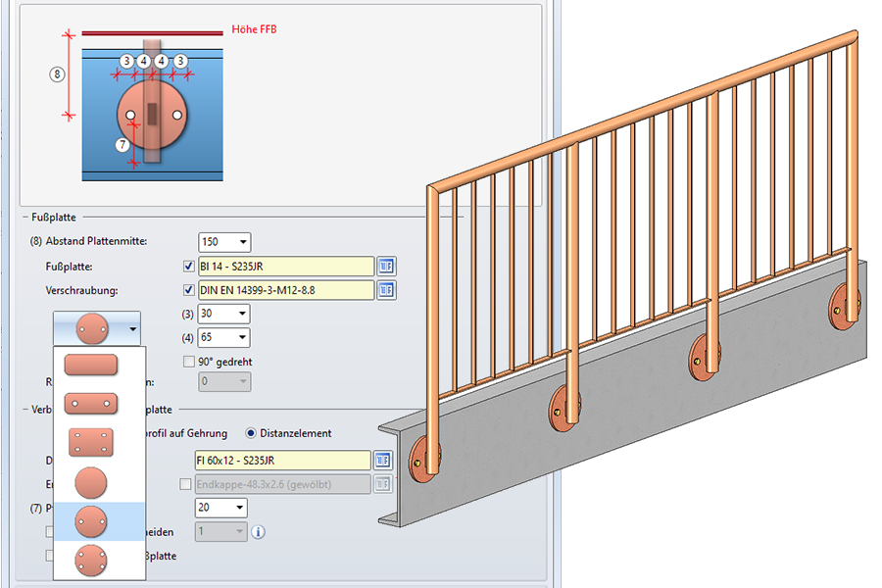This screenshot has width=882, height=588.
Task: Click the BI 14 - S235JR field
Action: point(284,266)
